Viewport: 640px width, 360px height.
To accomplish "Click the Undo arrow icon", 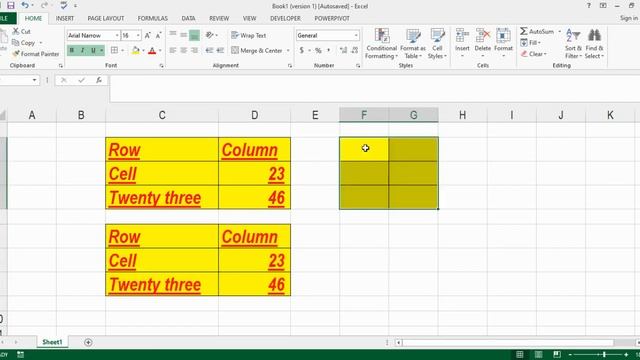I will pos(25,5).
